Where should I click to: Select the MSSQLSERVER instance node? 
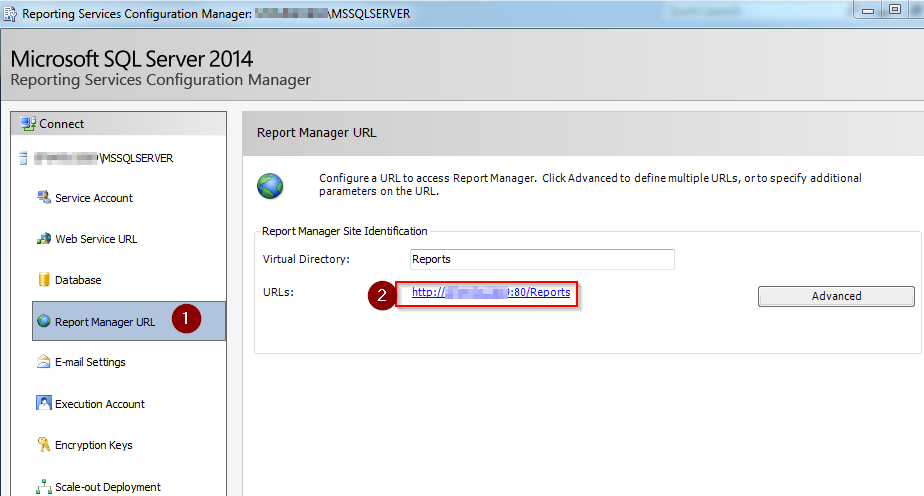(x=103, y=158)
